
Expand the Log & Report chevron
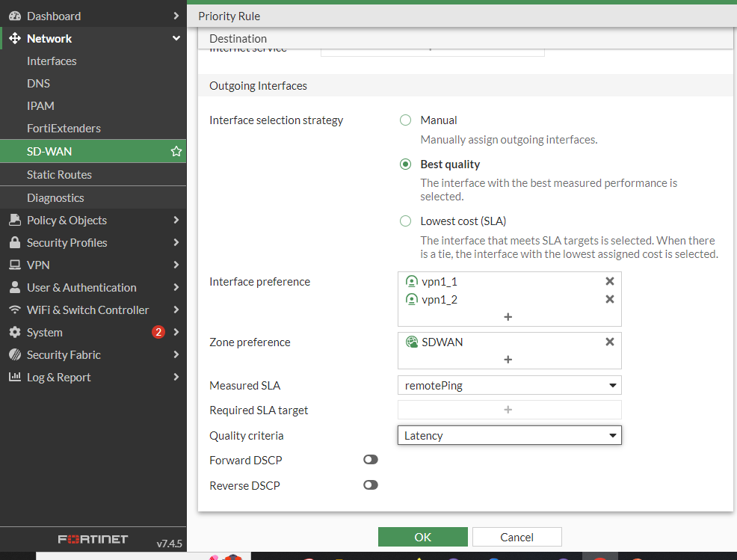click(x=176, y=377)
